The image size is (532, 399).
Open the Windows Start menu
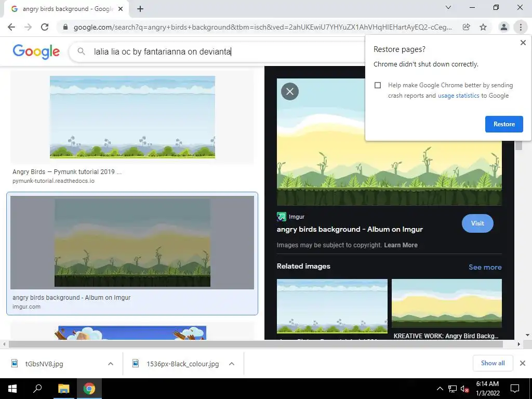12,389
